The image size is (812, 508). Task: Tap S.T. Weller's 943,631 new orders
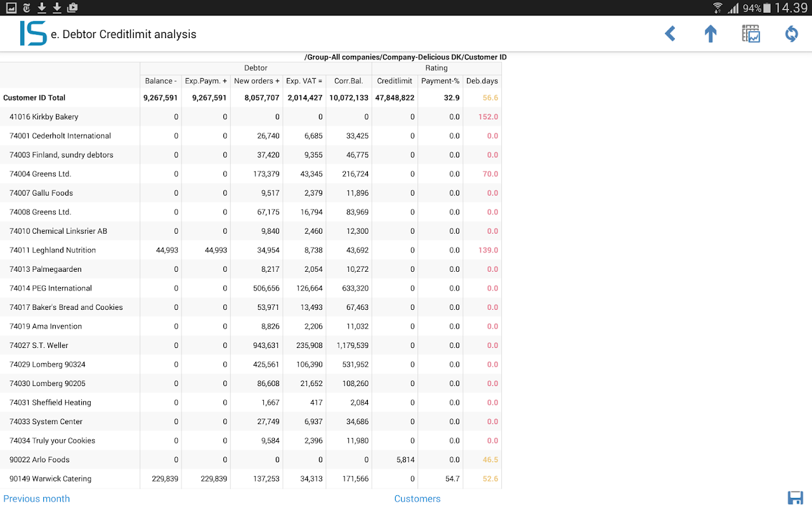(x=266, y=345)
